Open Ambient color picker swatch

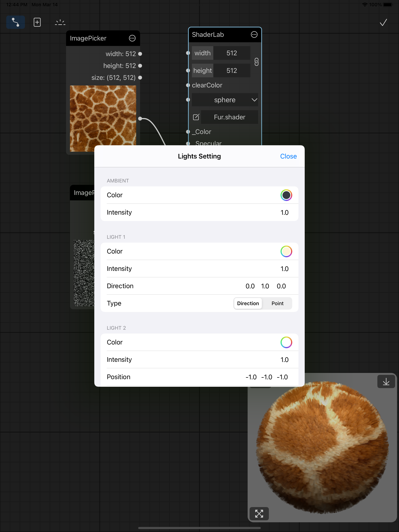point(286,195)
